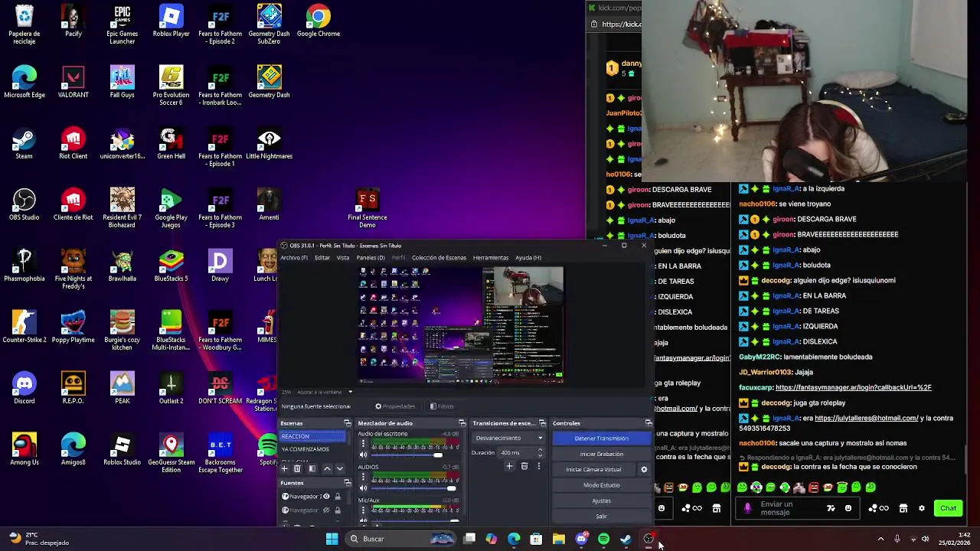Undock the Controles panel icon
The image size is (980, 551).
pyautogui.click(x=648, y=423)
